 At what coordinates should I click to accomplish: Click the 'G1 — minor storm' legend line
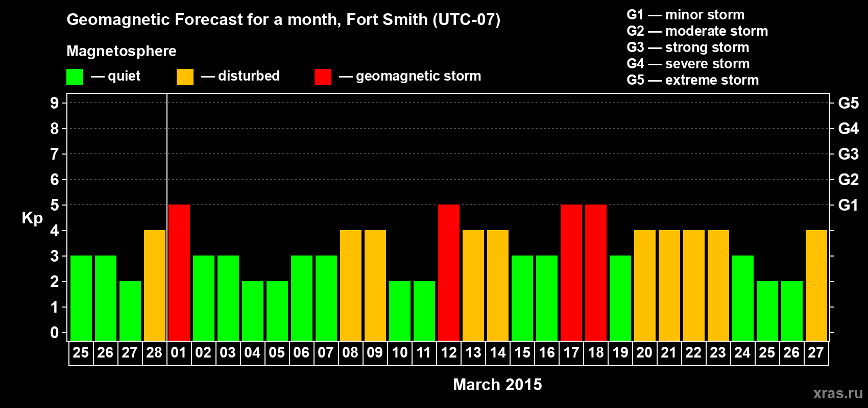click(686, 15)
